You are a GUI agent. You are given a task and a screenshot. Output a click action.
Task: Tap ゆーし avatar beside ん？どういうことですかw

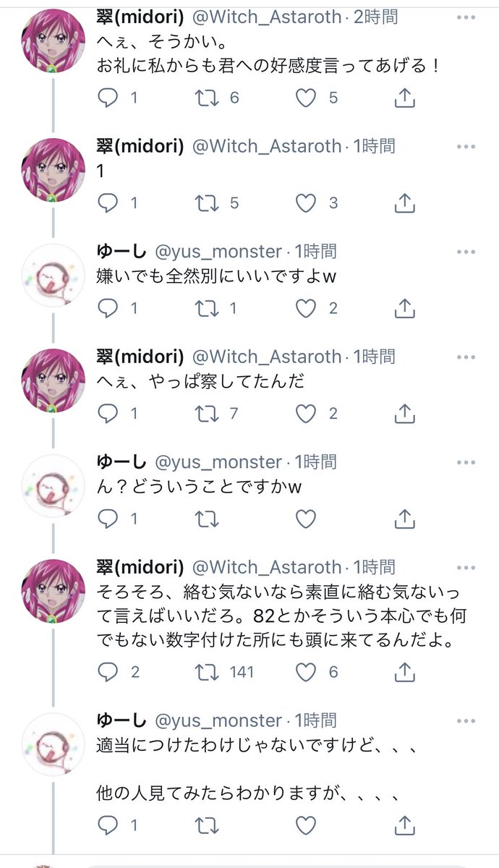point(54,486)
